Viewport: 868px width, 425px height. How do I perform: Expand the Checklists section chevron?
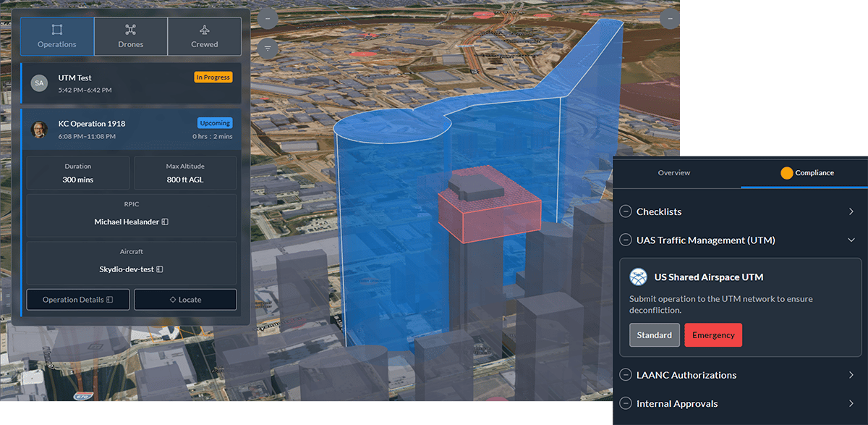pos(851,211)
